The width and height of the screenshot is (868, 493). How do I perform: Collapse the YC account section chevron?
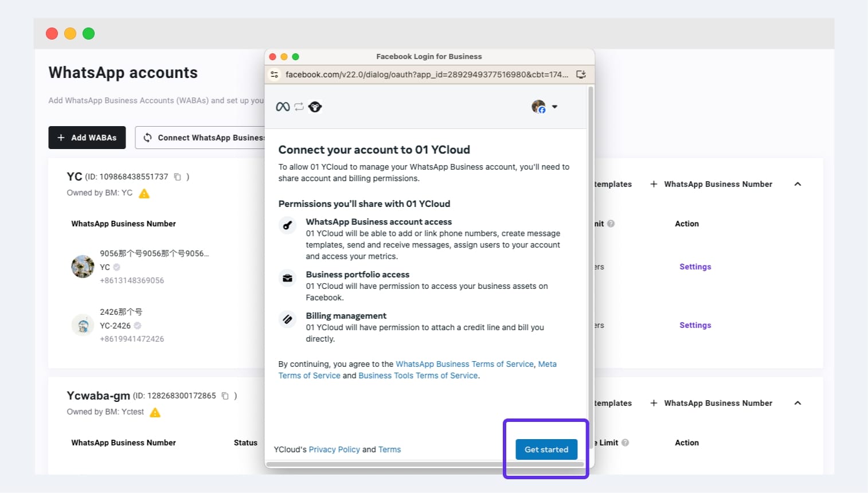pyautogui.click(x=797, y=184)
